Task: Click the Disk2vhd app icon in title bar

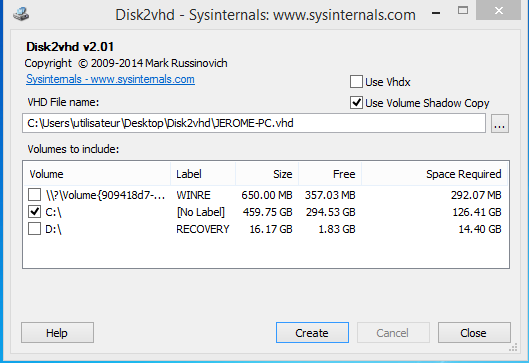Action: pyautogui.click(x=21, y=14)
